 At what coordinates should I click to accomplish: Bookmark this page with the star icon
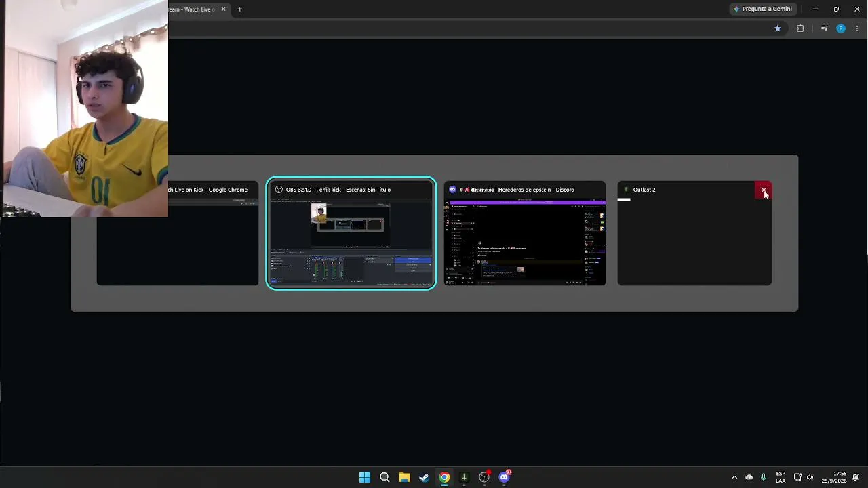click(778, 28)
